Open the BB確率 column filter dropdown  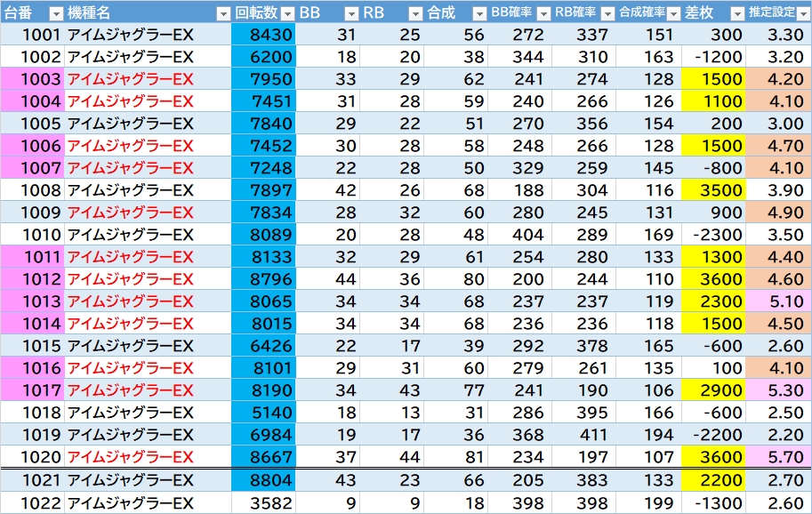543,13
